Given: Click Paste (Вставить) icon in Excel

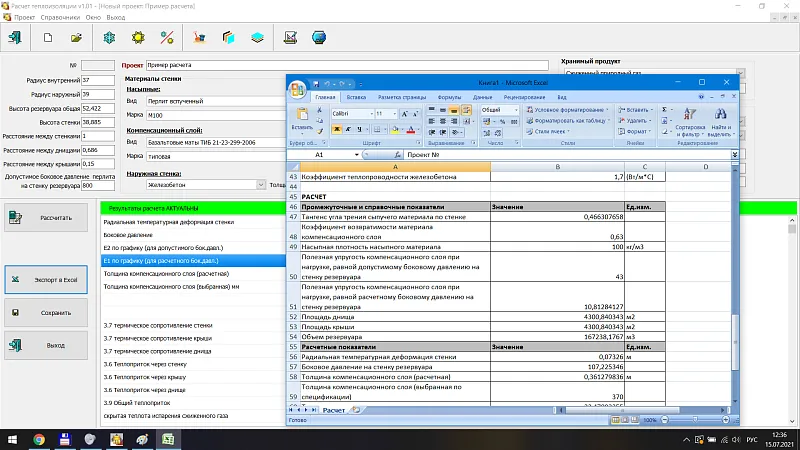Looking at the screenshot, I should coord(301,118).
